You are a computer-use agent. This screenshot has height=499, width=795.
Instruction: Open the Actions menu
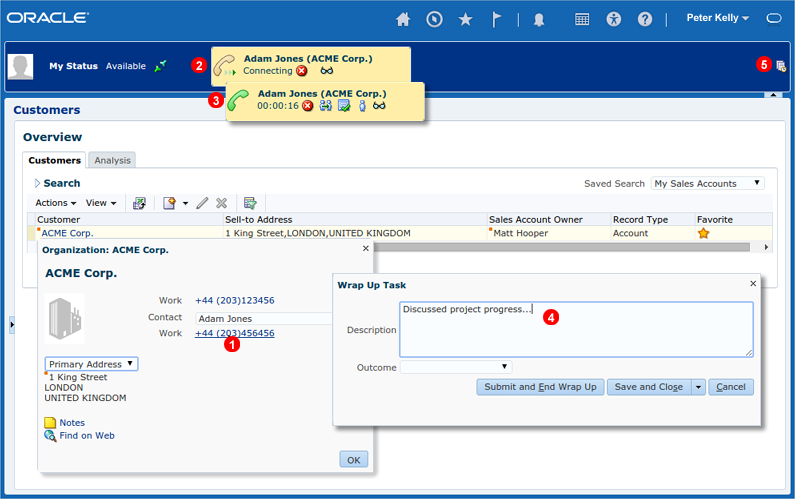(56, 203)
